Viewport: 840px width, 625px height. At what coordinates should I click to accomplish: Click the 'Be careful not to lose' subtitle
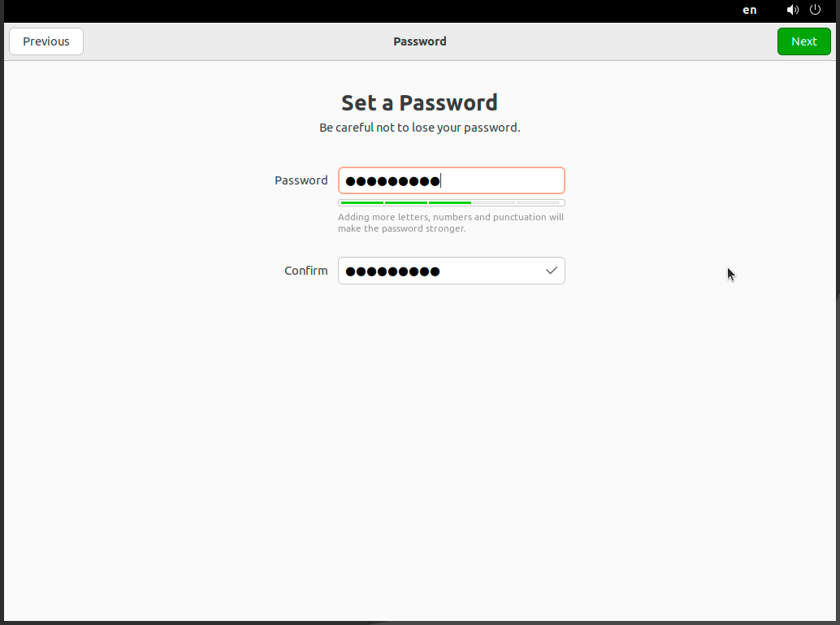point(419,128)
